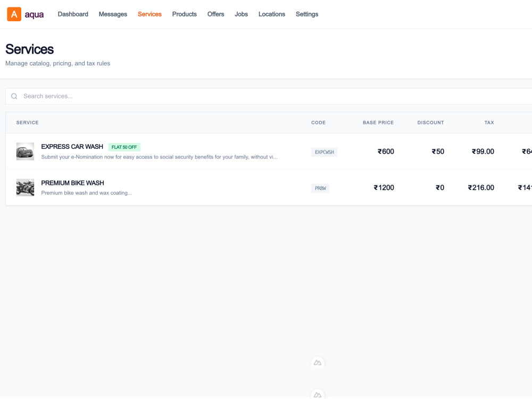Viewport: 532px width, 399px height.
Task: Click the BASE PRICE column header
Action: (x=378, y=122)
